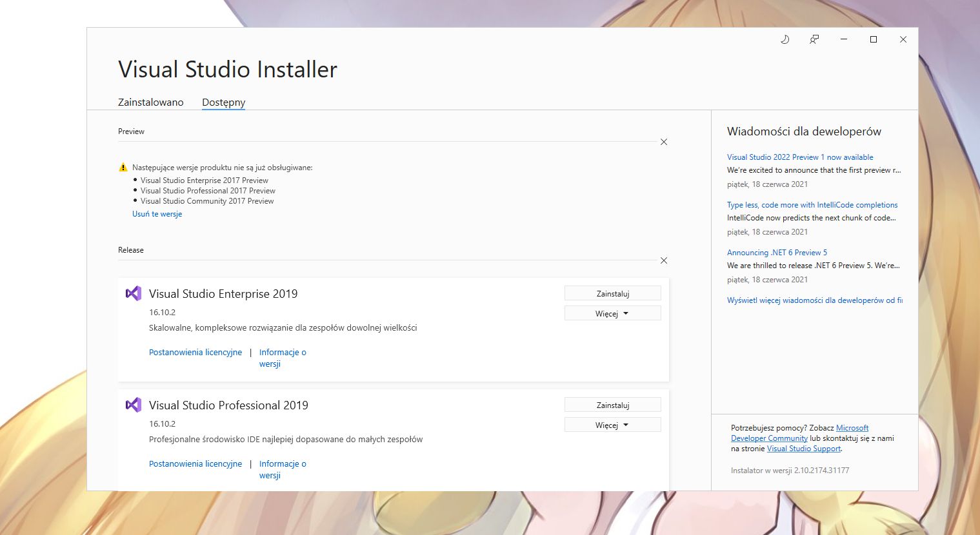Open Więcej dropdown for Enterprise 2019
The height and width of the screenshot is (535, 980).
pyautogui.click(x=613, y=313)
